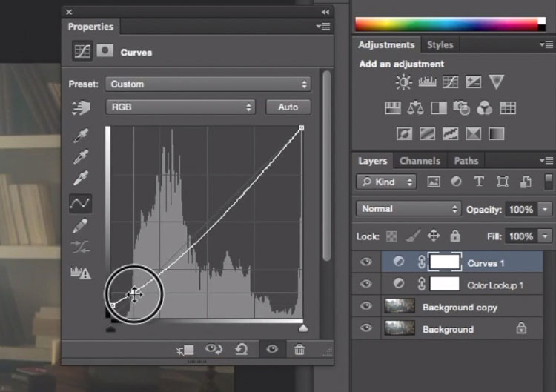Select the Background layer thumbnail
The height and width of the screenshot is (392, 556).
click(x=400, y=328)
